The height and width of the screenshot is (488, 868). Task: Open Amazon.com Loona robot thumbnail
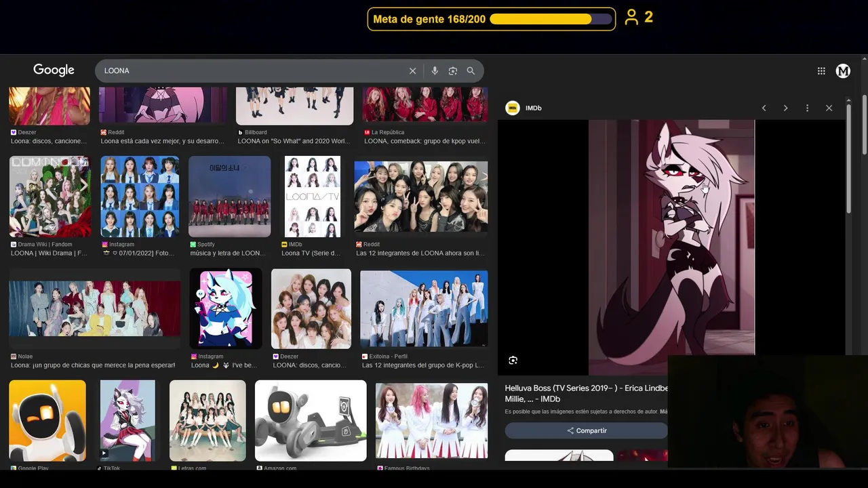311,420
